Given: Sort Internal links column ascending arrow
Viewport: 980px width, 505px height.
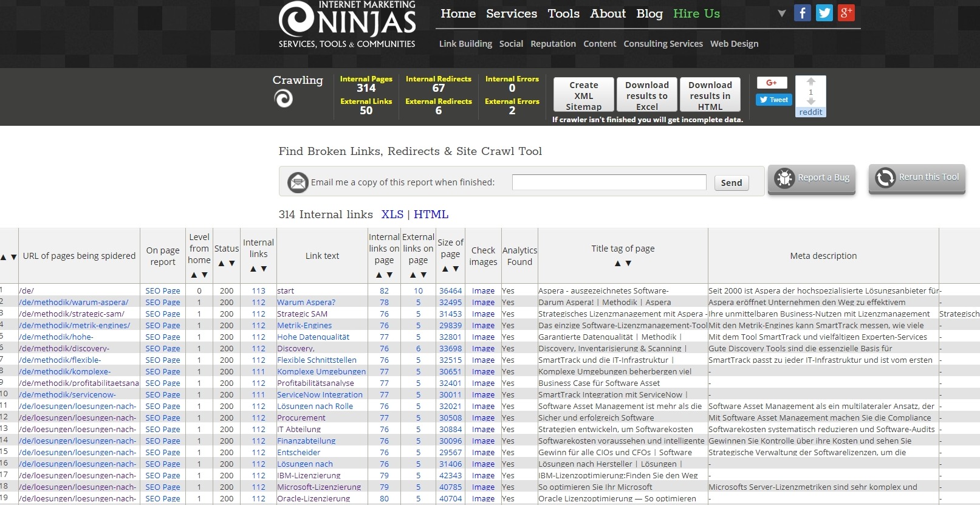Looking at the screenshot, I should click(253, 269).
